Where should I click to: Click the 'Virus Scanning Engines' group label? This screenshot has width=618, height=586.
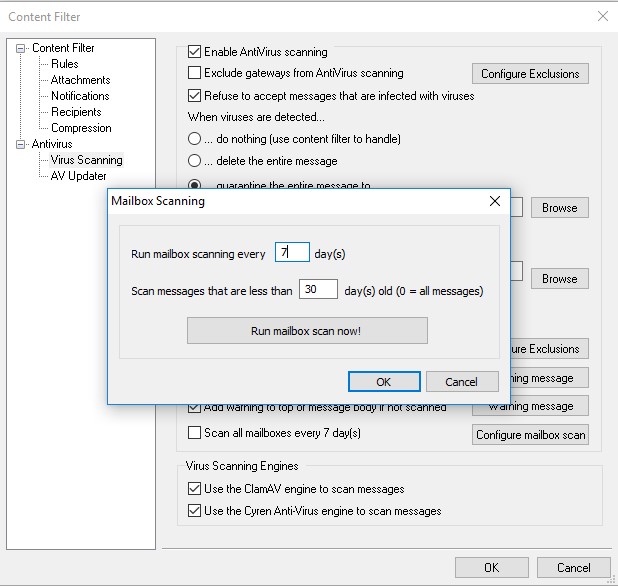click(242, 466)
